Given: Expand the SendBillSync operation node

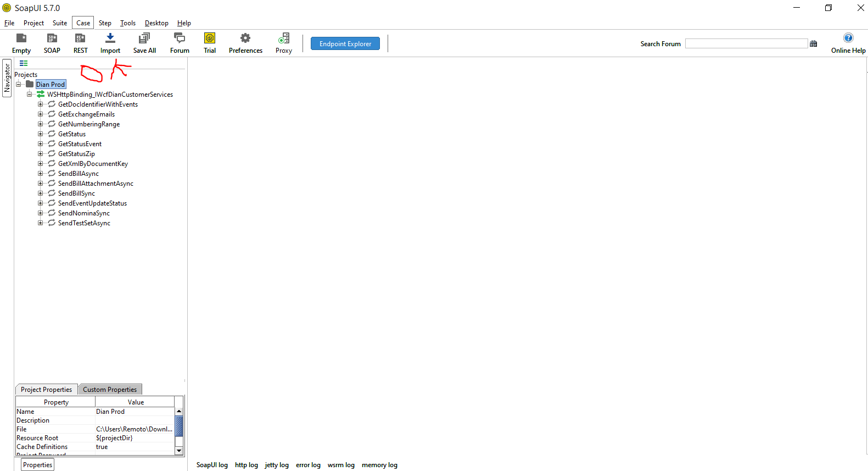Looking at the screenshot, I should tap(40, 193).
